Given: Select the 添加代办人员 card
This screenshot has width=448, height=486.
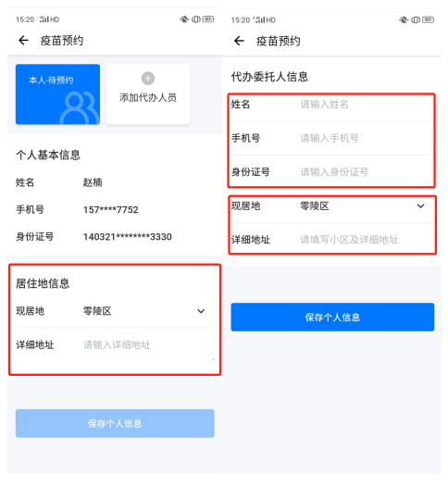Looking at the screenshot, I should (x=148, y=94).
